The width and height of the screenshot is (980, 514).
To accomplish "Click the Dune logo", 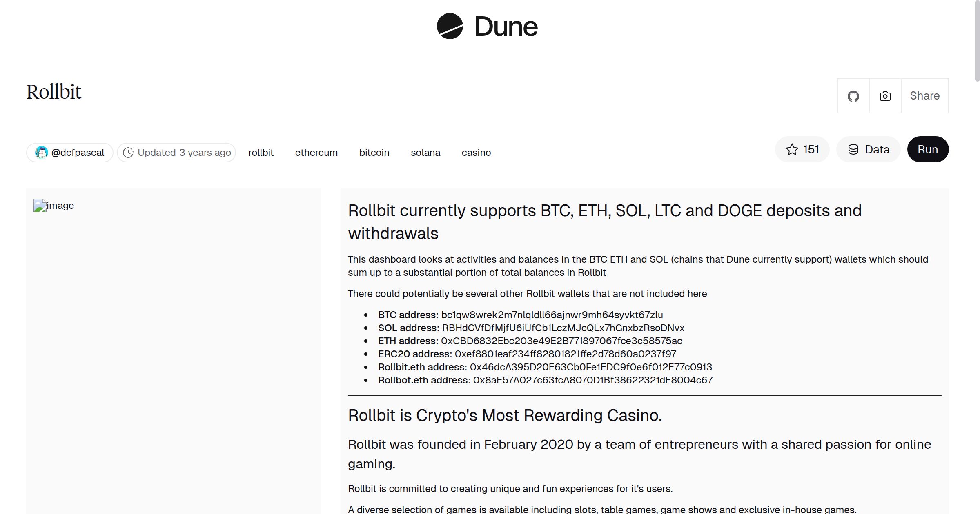I will tap(489, 27).
